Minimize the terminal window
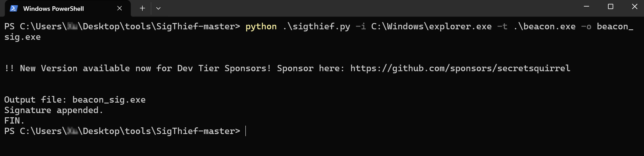 click(587, 7)
